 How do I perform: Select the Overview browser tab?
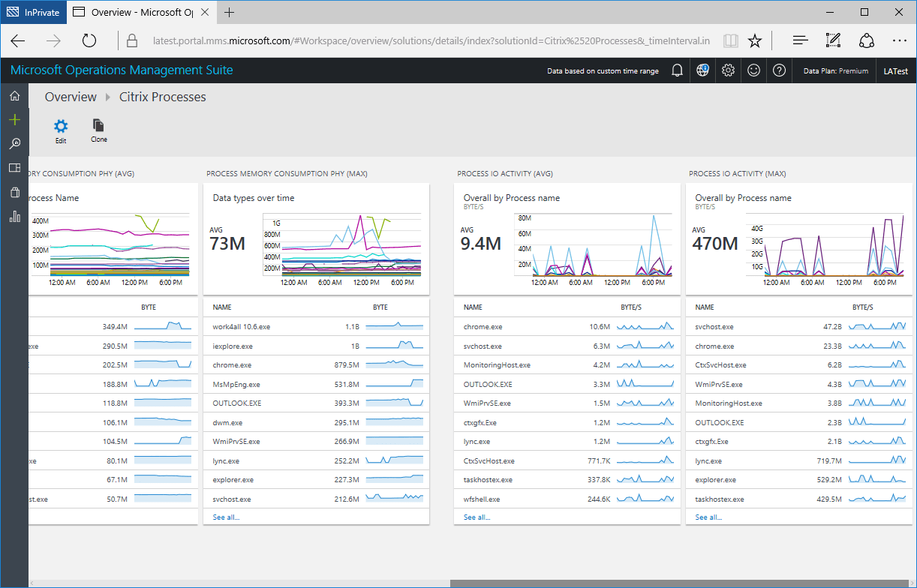pyautogui.click(x=141, y=12)
